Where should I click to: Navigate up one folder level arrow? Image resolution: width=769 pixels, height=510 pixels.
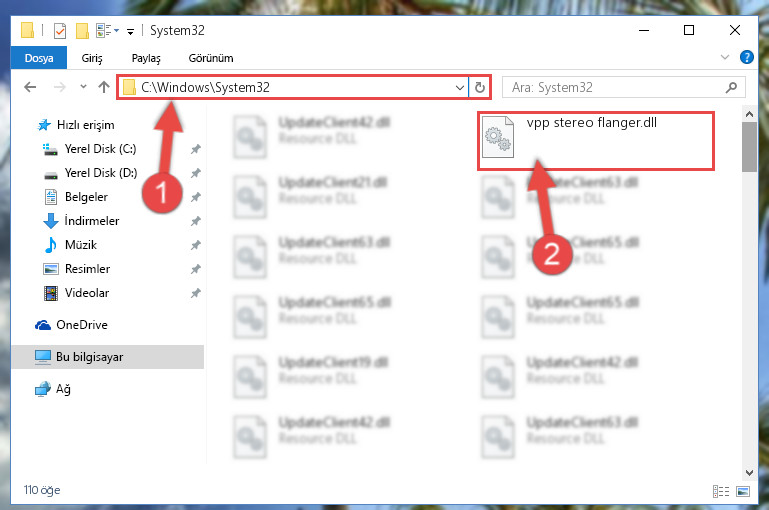point(103,87)
